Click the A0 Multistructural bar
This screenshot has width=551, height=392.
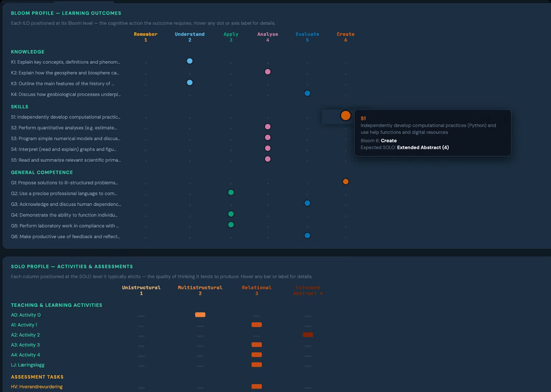[x=200, y=315]
